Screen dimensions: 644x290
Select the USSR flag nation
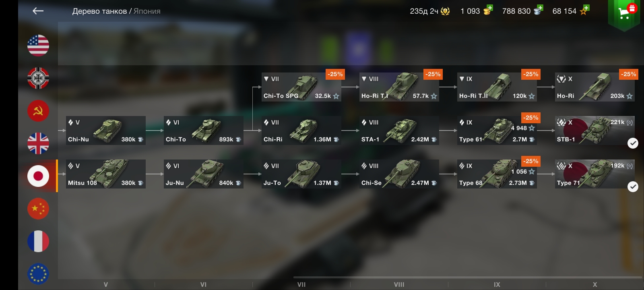click(x=38, y=110)
